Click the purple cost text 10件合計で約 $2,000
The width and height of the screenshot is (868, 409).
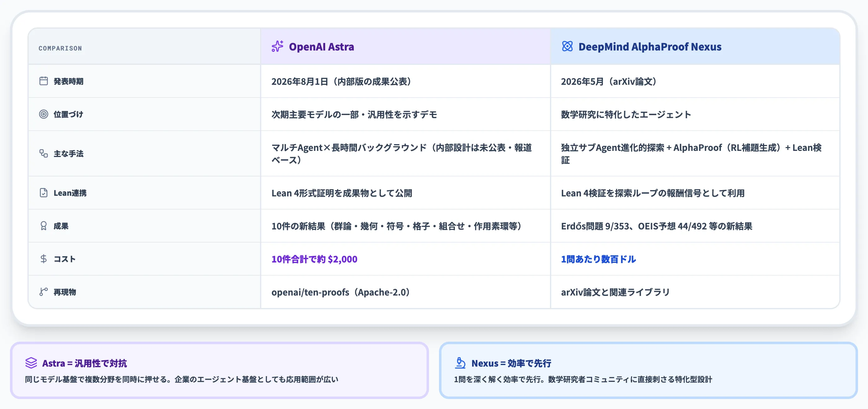pos(314,259)
